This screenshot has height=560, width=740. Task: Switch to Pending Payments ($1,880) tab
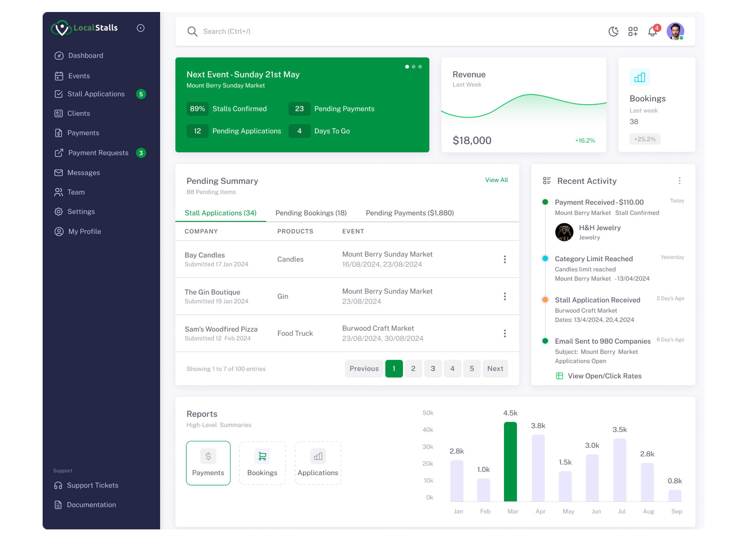point(410,213)
